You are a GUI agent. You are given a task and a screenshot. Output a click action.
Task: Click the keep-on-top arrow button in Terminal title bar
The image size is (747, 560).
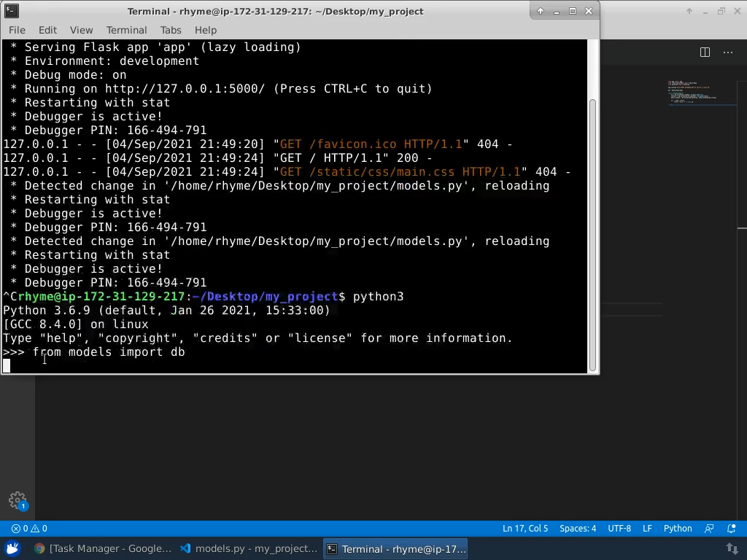(541, 11)
